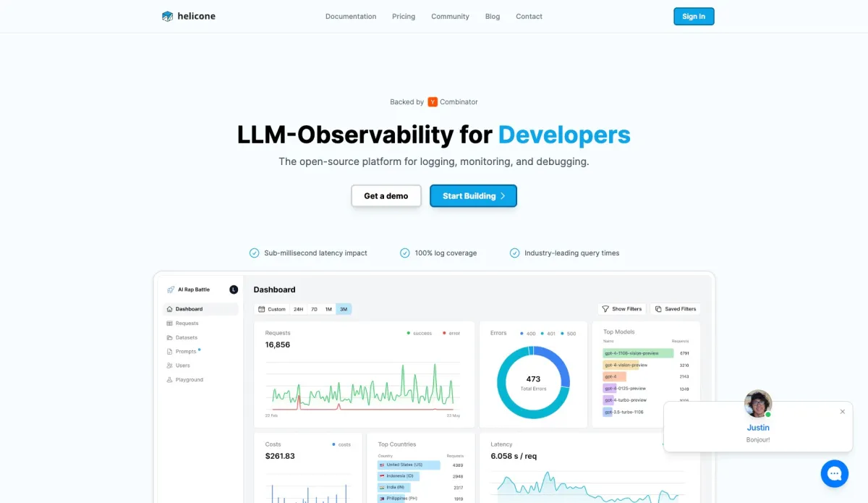The height and width of the screenshot is (503, 868).
Task: Click the copy icon on Saved Filters
Action: (658, 309)
